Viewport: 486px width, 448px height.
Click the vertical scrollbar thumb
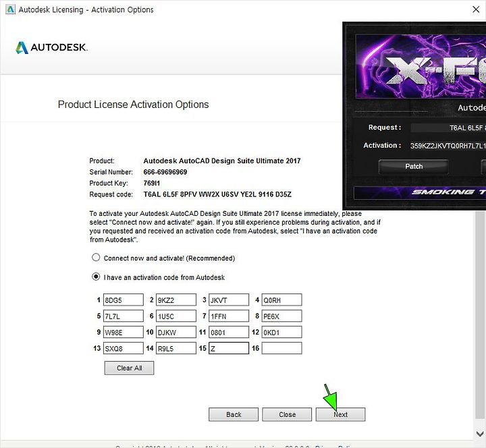pyautogui.click(x=480, y=314)
